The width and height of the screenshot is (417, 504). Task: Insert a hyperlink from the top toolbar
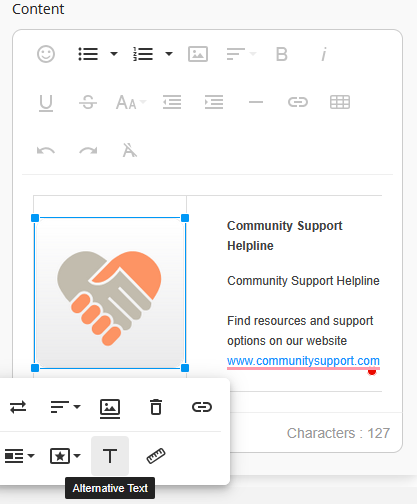pos(298,102)
